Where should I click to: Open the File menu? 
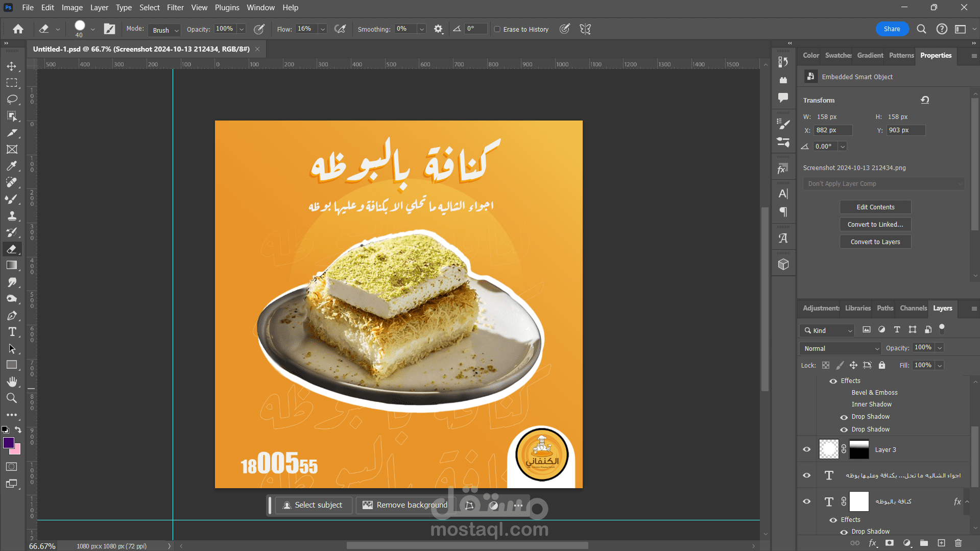[x=28, y=8]
